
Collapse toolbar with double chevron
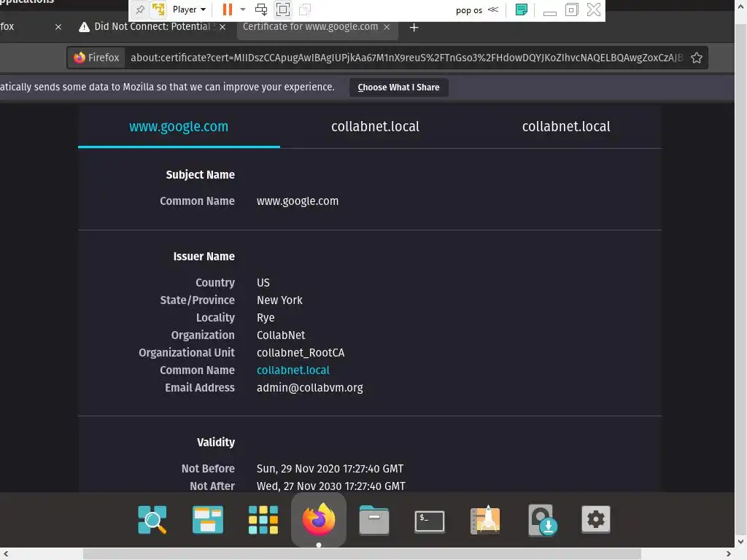point(493,9)
